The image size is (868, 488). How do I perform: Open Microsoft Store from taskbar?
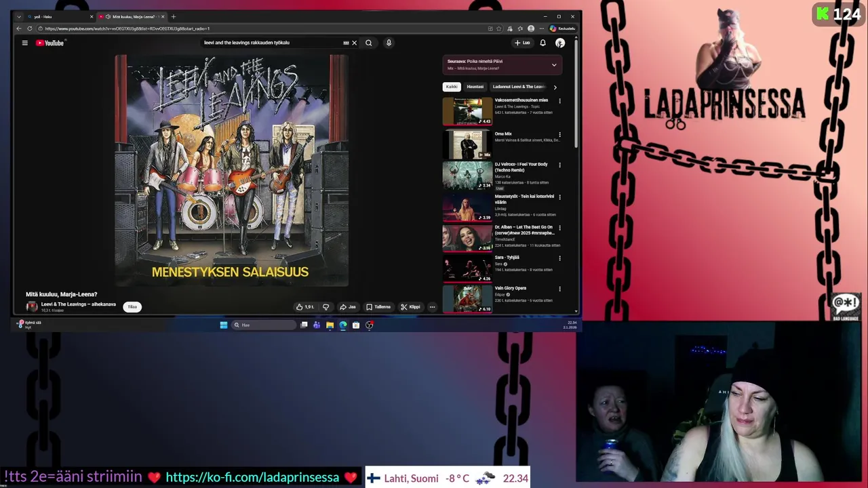[356, 325]
